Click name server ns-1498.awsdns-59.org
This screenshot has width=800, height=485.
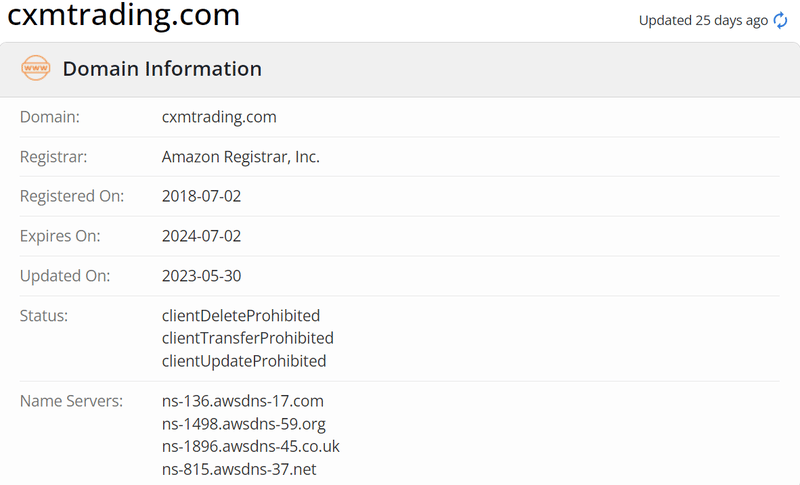(244, 424)
